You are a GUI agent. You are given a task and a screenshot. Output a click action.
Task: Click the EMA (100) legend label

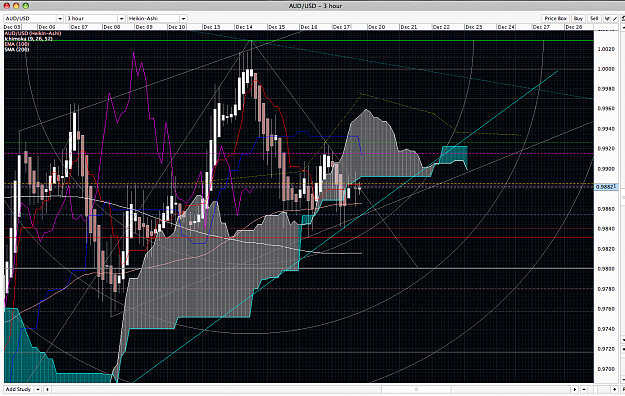click(17, 44)
